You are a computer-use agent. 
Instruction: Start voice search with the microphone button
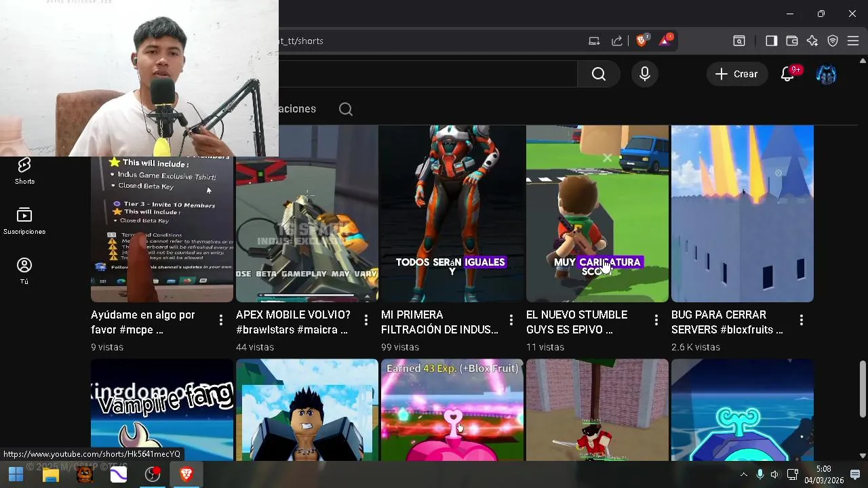pos(645,74)
